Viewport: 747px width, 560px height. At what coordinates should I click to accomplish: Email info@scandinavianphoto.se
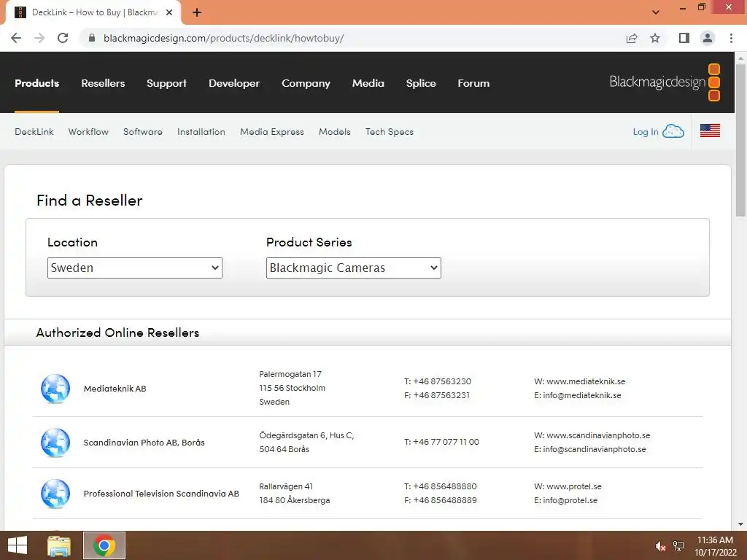click(594, 449)
